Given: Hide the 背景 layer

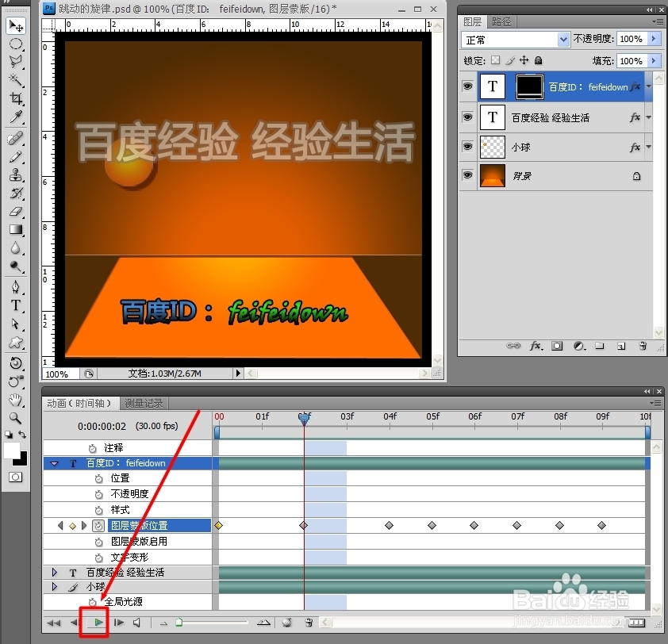Looking at the screenshot, I should [x=468, y=175].
